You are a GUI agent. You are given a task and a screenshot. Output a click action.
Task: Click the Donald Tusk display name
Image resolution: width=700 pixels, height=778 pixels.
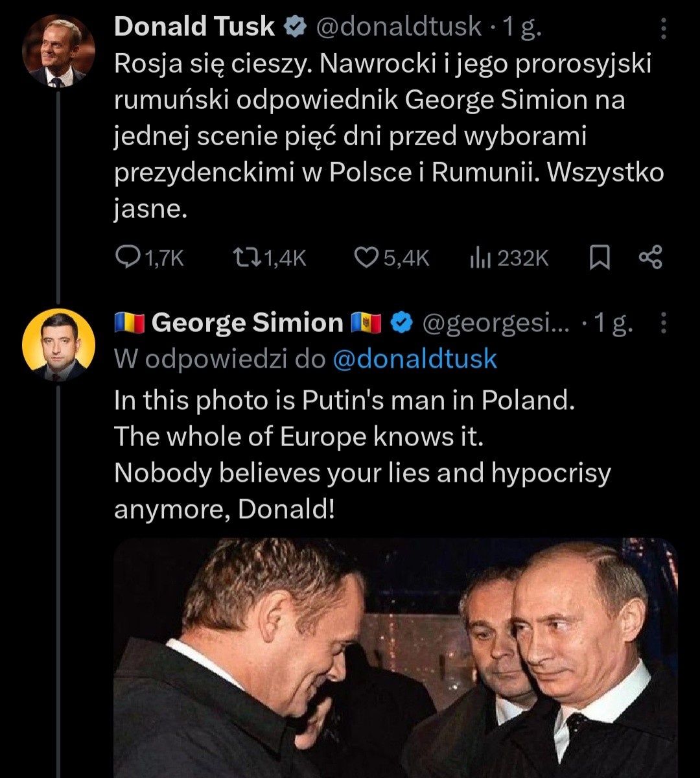pyautogui.click(x=194, y=27)
